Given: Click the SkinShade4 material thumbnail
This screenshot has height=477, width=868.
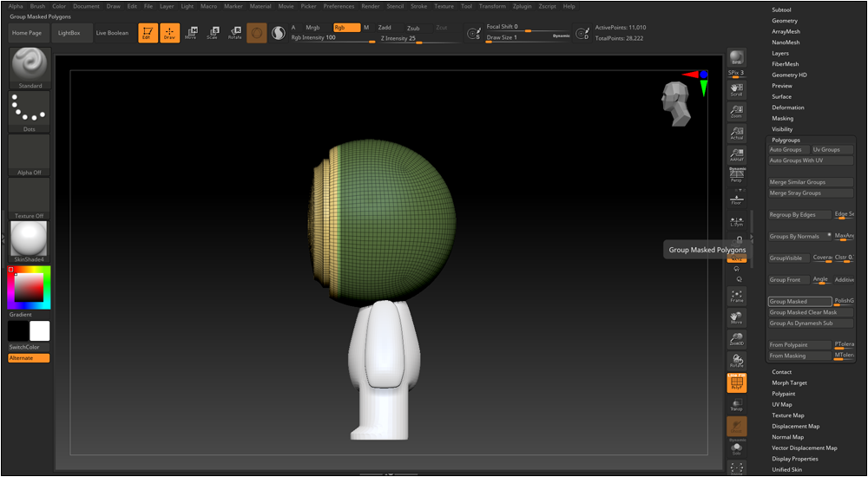Looking at the screenshot, I should [30, 238].
